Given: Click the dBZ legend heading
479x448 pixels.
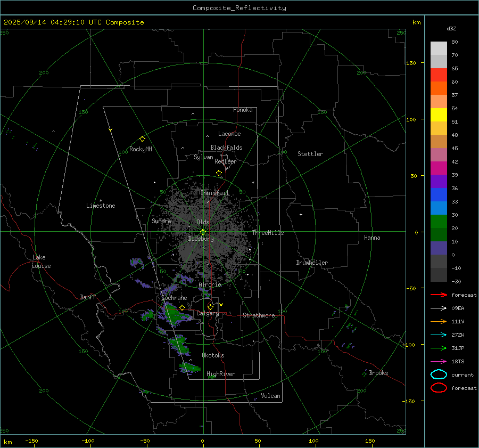Looking at the screenshot, I should pyautogui.click(x=451, y=28).
